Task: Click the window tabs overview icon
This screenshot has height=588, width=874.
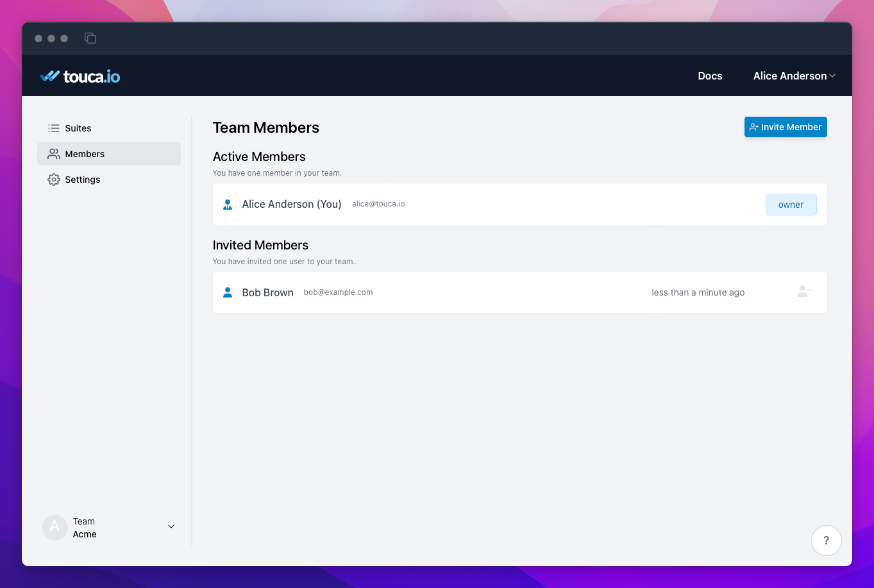Action: 90,38
